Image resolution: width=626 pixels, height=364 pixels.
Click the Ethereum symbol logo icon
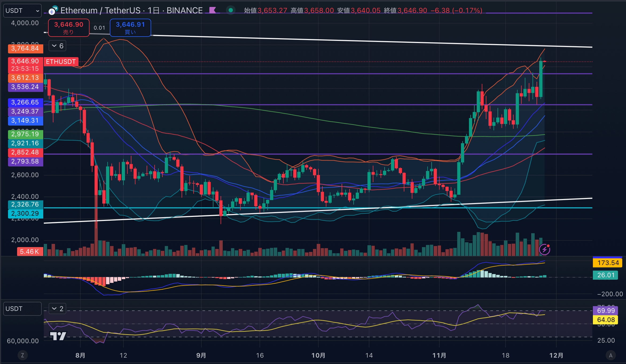point(53,10)
